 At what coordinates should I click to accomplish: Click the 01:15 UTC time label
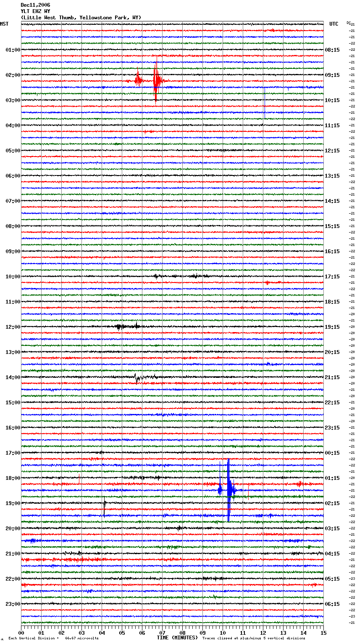coord(332,478)
